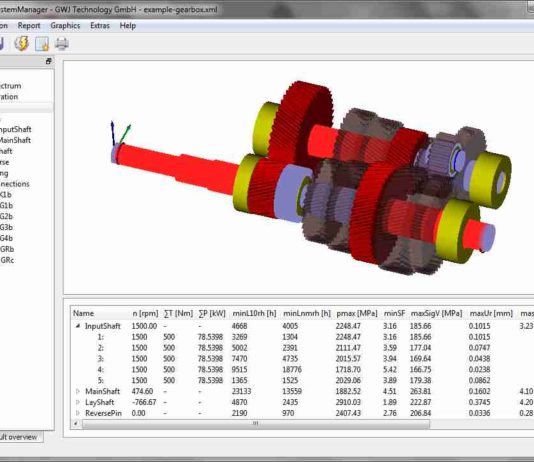Screen dimensions: 534x462
Task: Select InputShaft in the sidebar tree
Action: click(x=15, y=129)
